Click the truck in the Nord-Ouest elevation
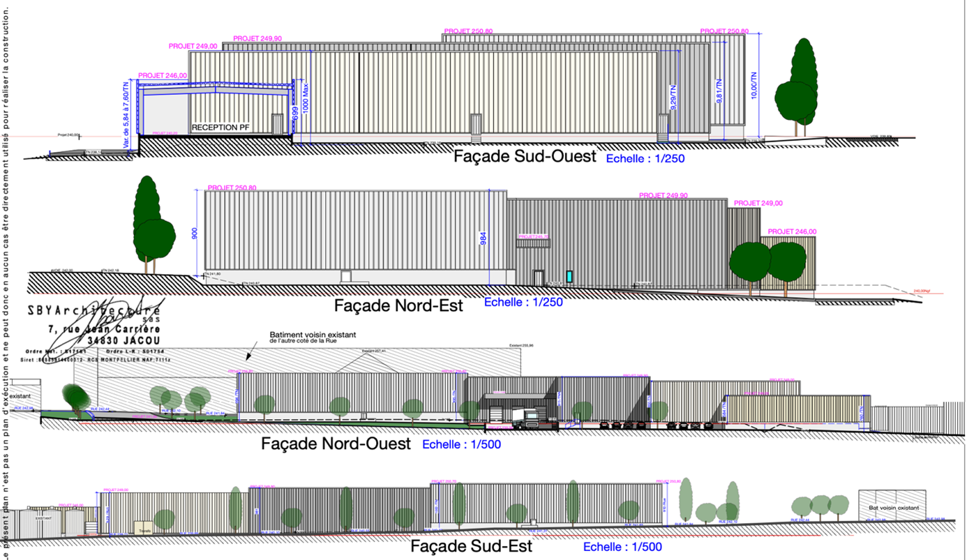967x560 pixels. pyautogui.click(x=527, y=416)
